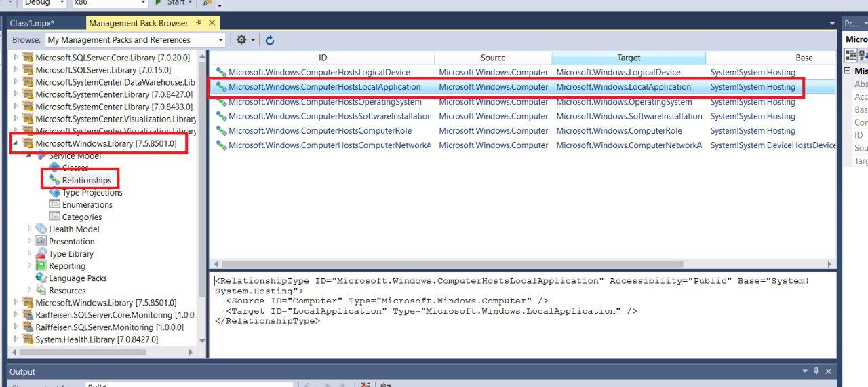The image size is (868, 387).
Task: Click the Microsoft.Windows.LogicalDevice target cell
Action: pos(618,72)
